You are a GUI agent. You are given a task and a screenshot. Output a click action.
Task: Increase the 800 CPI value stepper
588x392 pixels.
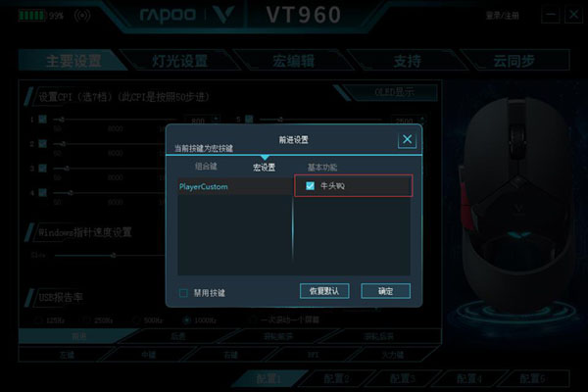click(216, 119)
